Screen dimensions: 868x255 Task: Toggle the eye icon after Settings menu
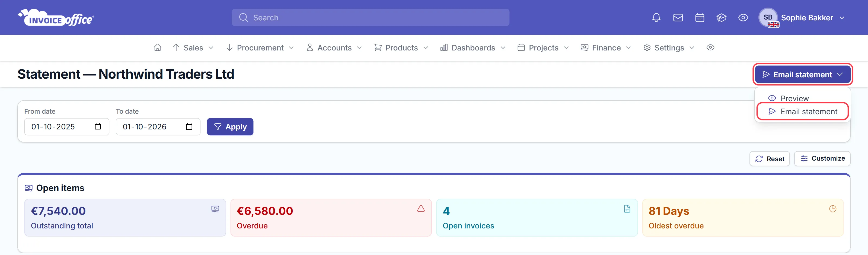pos(710,47)
